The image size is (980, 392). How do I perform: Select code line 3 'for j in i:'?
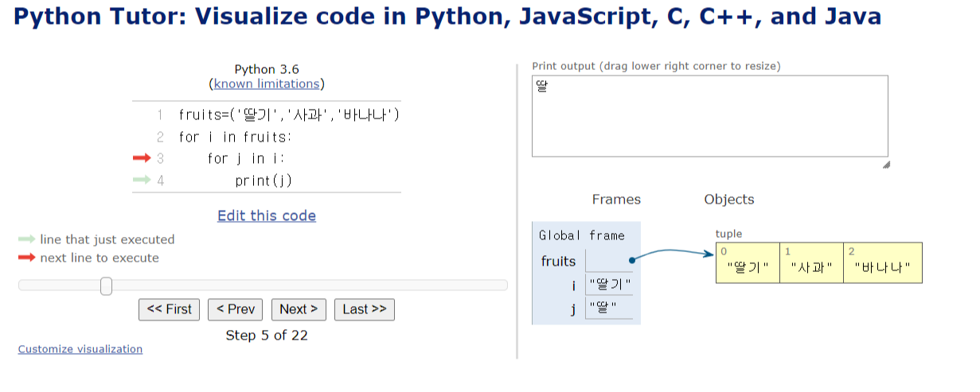click(246, 158)
